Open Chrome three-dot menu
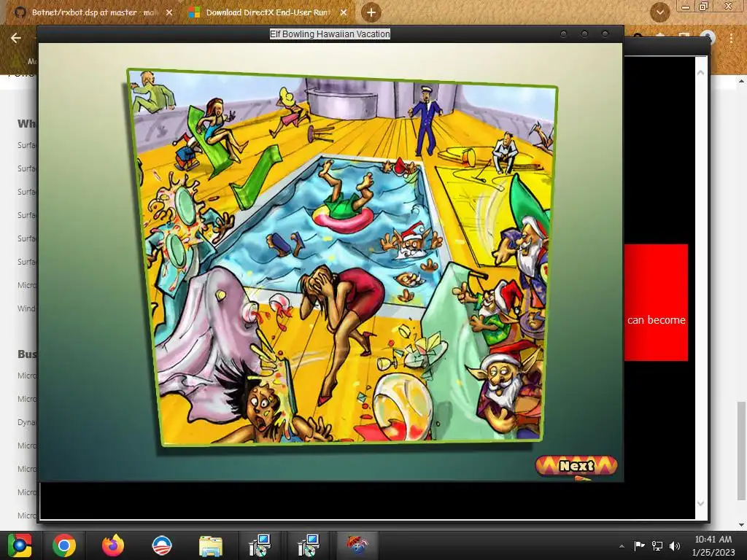This screenshot has width=747, height=560. point(731,38)
